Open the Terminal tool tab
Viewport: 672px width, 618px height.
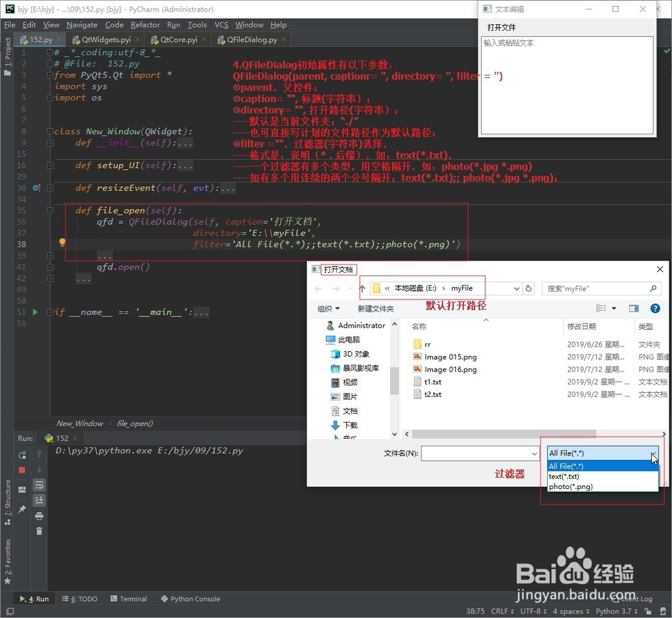pos(128,599)
